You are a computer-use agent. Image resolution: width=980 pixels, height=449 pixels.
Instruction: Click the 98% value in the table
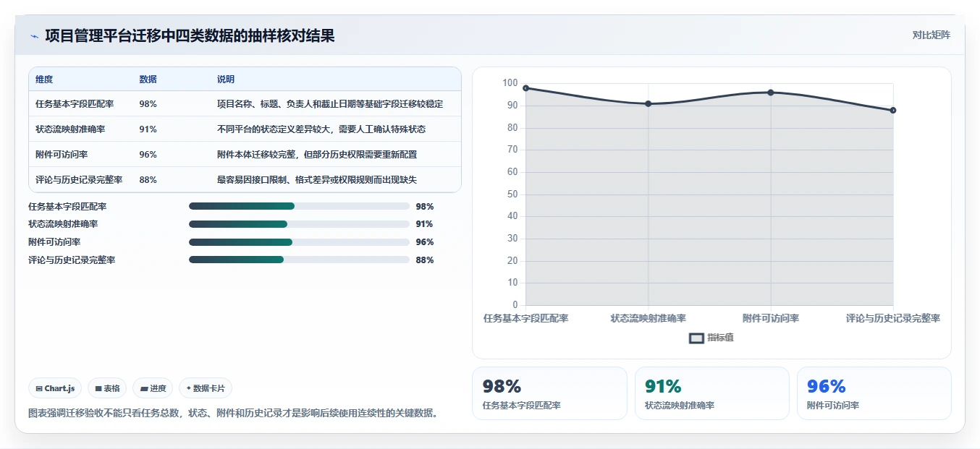[x=148, y=104]
